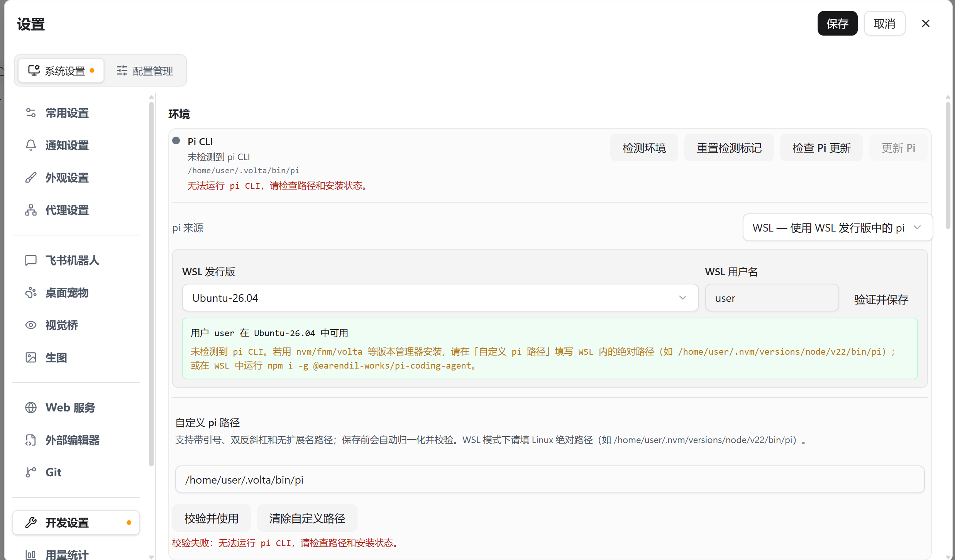Close the settings dialog with the X icon
Image resolution: width=955 pixels, height=560 pixels.
926,24
